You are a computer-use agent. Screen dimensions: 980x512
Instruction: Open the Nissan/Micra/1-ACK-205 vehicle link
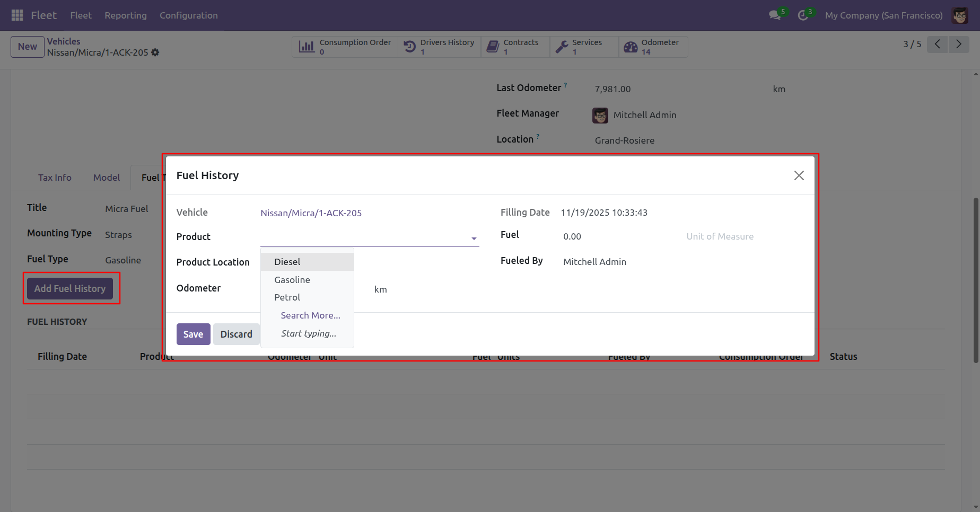click(x=311, y=213)
